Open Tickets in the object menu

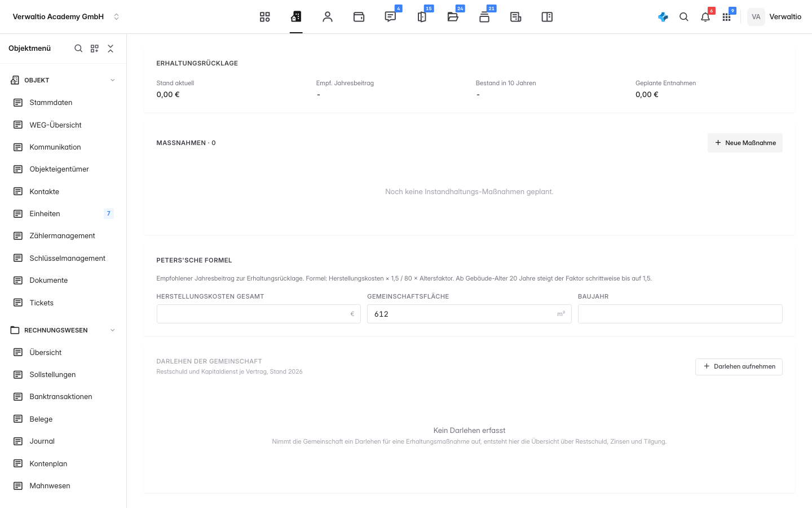tap(63, 303)
